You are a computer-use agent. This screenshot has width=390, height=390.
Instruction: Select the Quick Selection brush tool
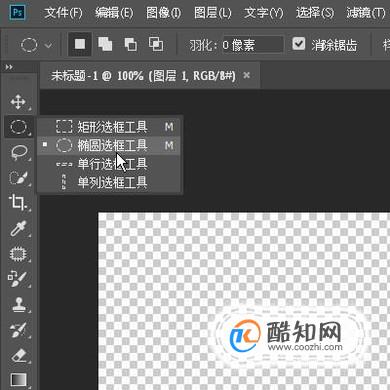[x=19, y=178]
